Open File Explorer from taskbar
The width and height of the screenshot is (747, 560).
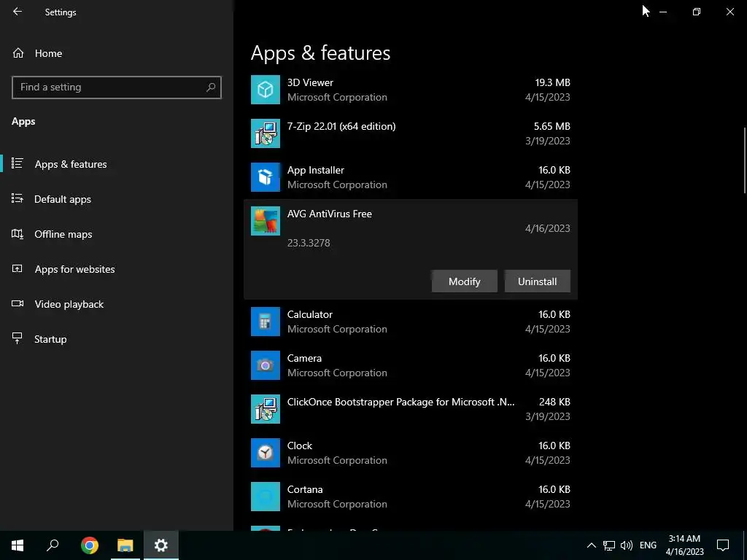(125, 545)
